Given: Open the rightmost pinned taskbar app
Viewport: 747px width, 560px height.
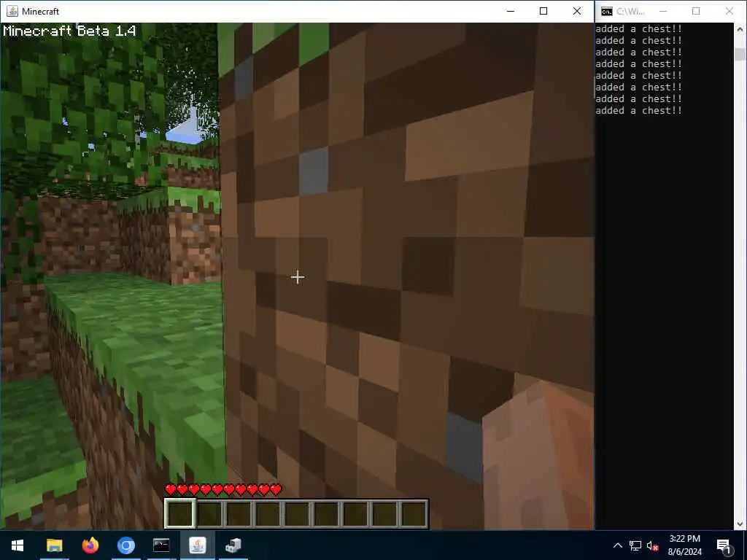Looking at the screenshot, I should (233, 545).
